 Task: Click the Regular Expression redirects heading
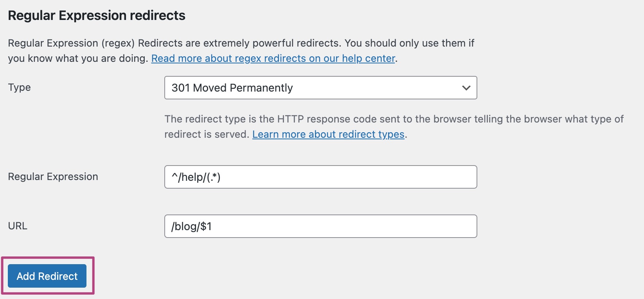point(97,15)
